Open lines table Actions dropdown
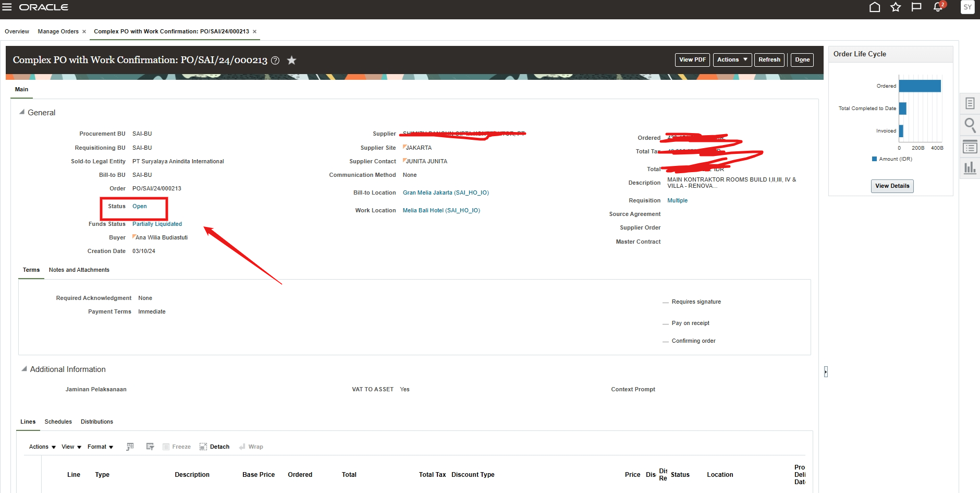 pyautogui.click(x=42, y=447)
